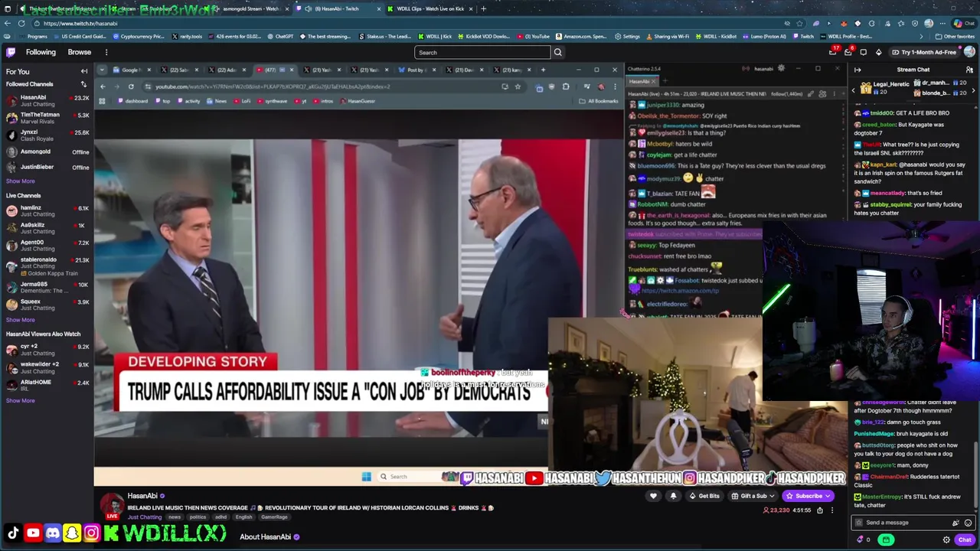Image resolution: width=980 pixels, height=551 pixels.
Task: Open the three-dot more menu beside Browse
Action: click(x=106, y=52)
